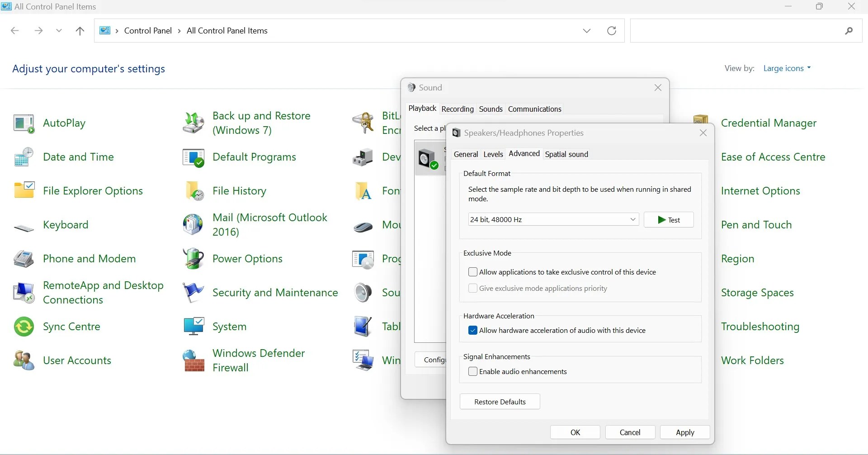This screenshot has width=868, height=455.
Task: Open the Mouse icon
Action: (363, 226)
